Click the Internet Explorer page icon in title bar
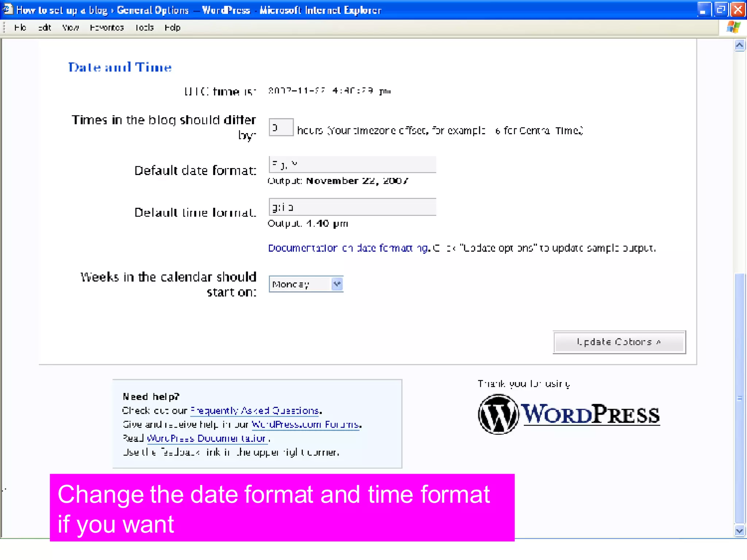The height and width of the screenshot is (560, 747). [x=8, y=9]
